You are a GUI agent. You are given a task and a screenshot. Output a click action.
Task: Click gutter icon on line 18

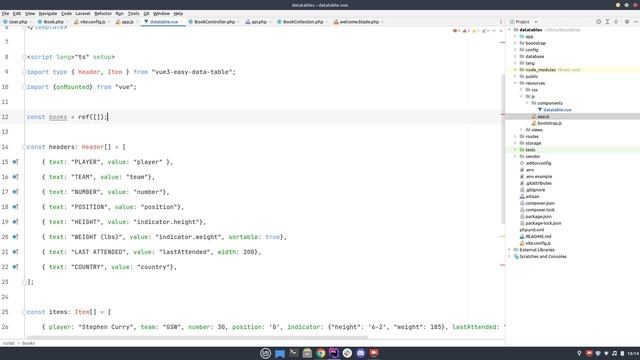(15, 207)
